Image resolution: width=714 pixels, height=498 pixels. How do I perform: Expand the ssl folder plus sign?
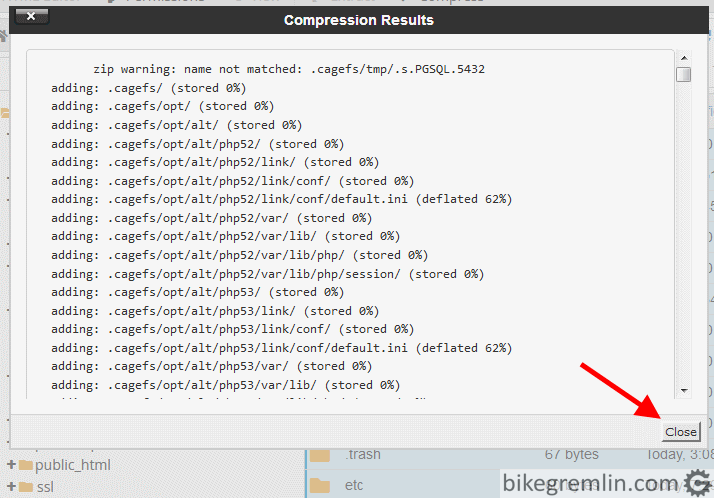[11, 486]
